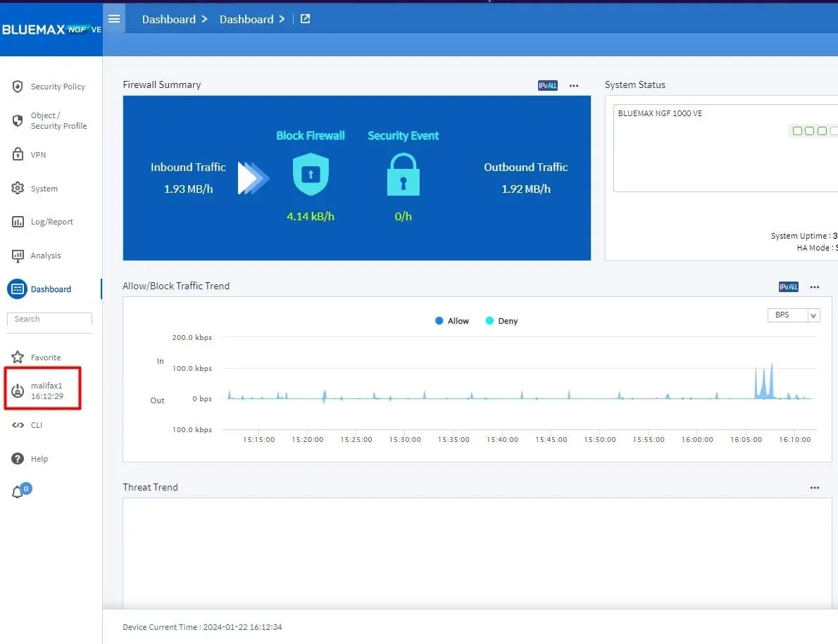Click the Security Event heading
Viewport: 838px width, 644px height.
pos(404,136)
